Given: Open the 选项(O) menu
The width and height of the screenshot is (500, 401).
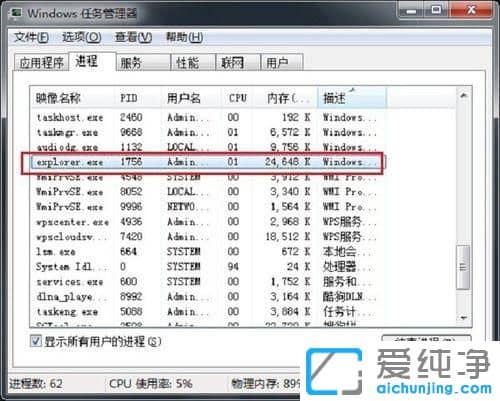Looking at the screenshot, I should click(82, 37).
